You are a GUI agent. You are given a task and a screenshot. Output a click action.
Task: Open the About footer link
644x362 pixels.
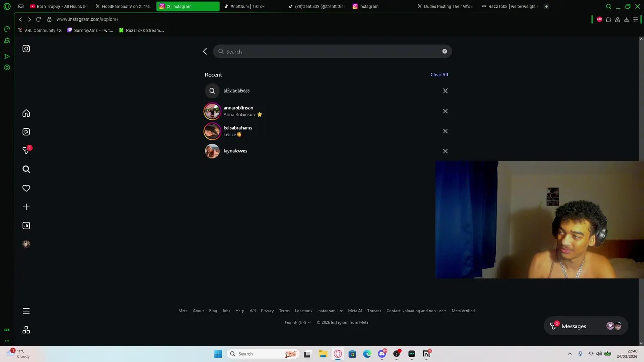pos(198,311)
